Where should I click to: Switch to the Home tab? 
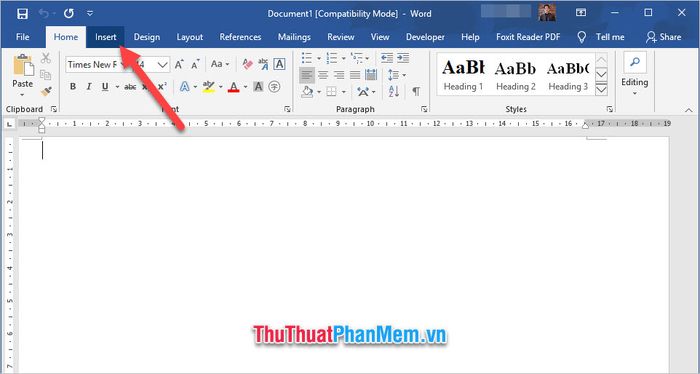point(66,37)
